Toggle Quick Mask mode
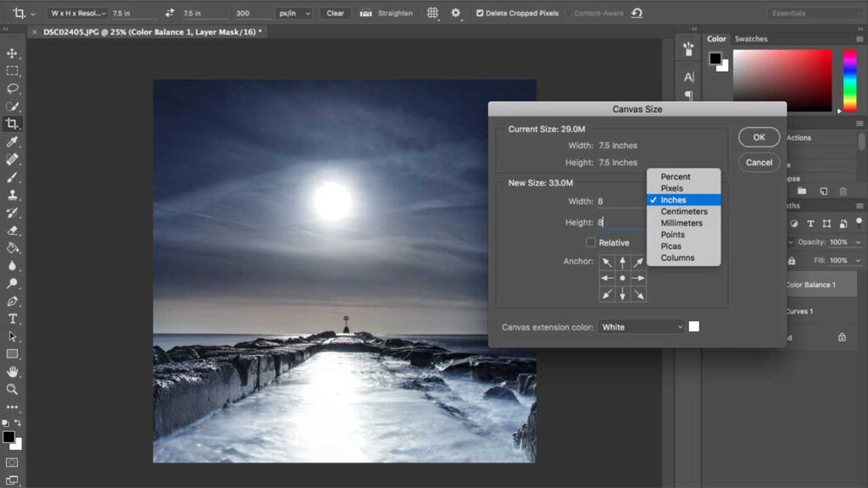 pyautogui.click(x=12, y=463)
